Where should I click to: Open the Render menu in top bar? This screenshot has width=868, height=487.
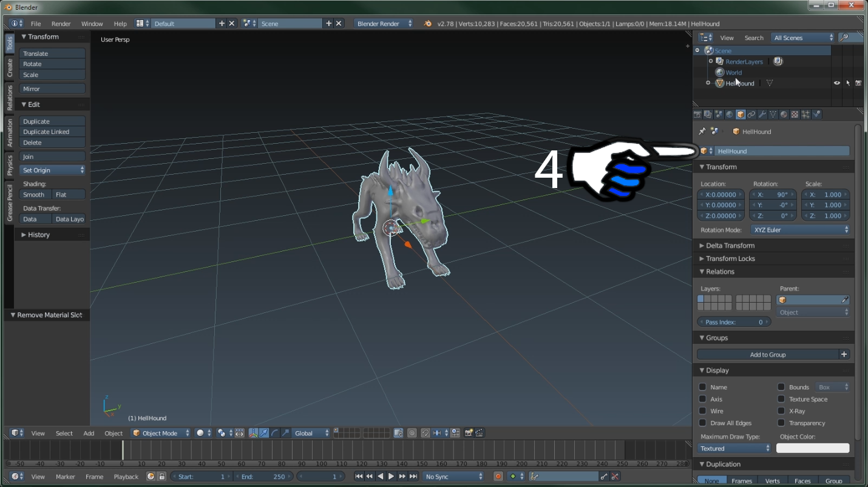[61, 24]
